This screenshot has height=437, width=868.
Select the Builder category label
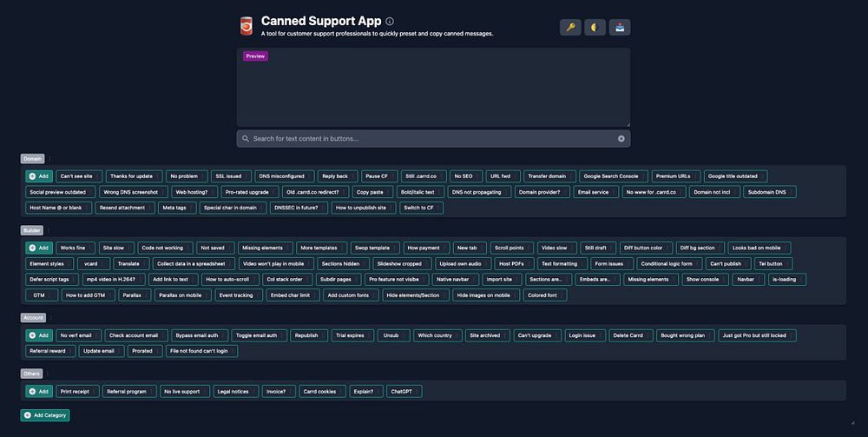(31, 230)
